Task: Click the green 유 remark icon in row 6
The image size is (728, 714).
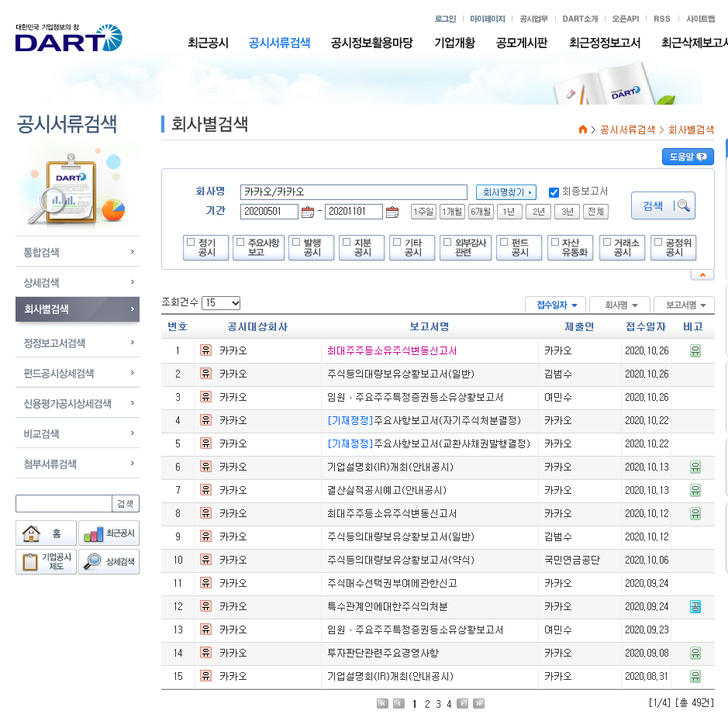Action: coord(695,467)
